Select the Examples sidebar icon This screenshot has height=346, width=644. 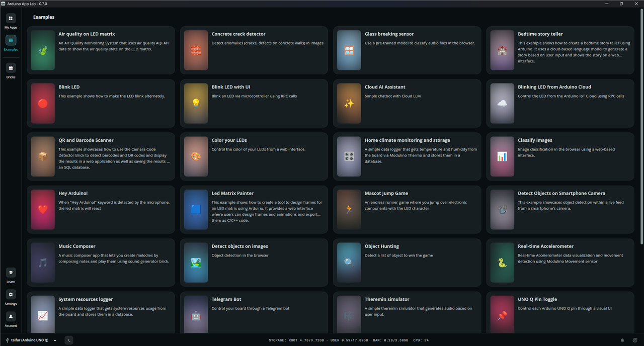pos(11,40)
